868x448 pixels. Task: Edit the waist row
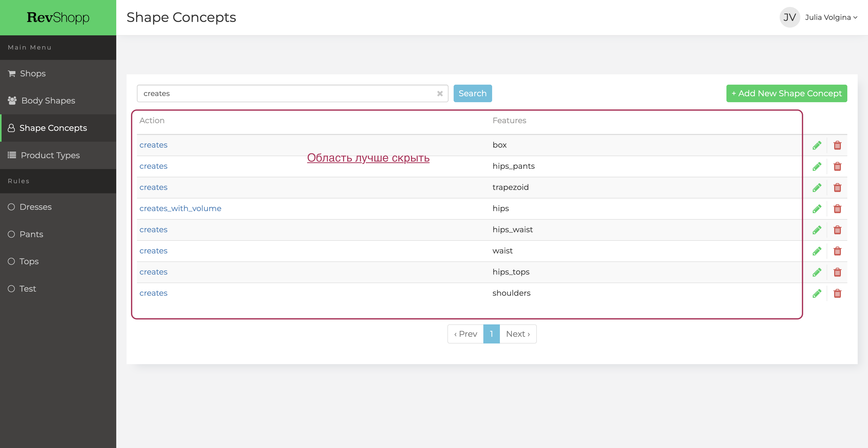tap(817, 251)
